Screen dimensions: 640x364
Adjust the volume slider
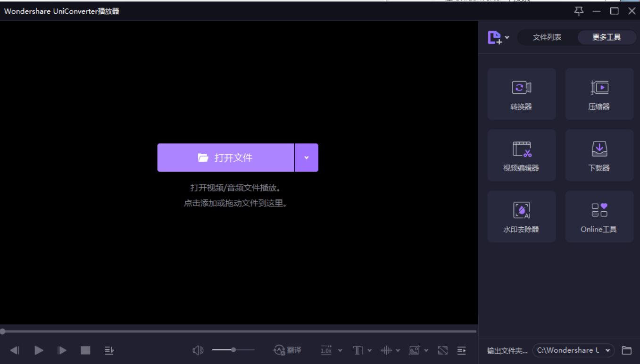coord(233,350)
